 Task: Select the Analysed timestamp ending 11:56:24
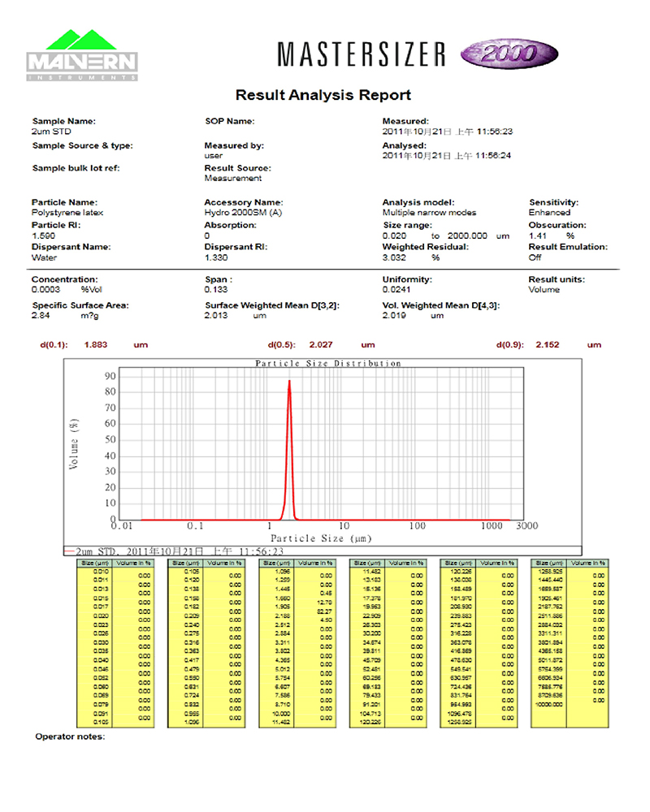(447, 155)
